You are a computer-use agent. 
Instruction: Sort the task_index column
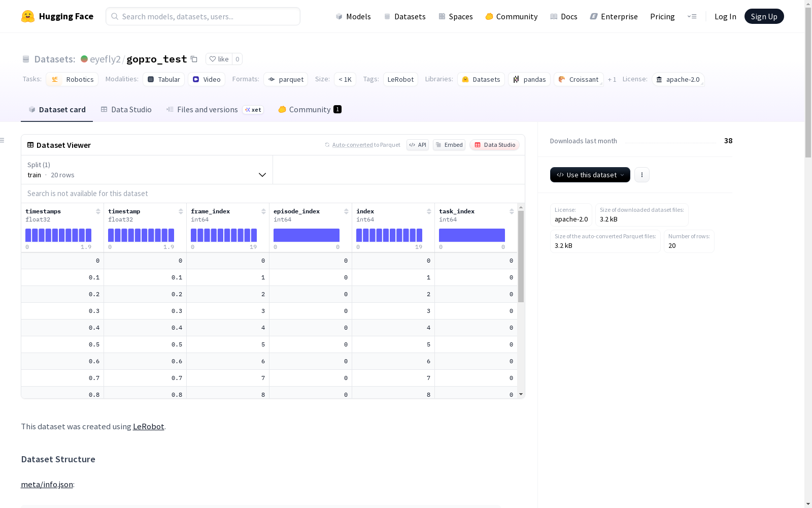click(512, 211)
